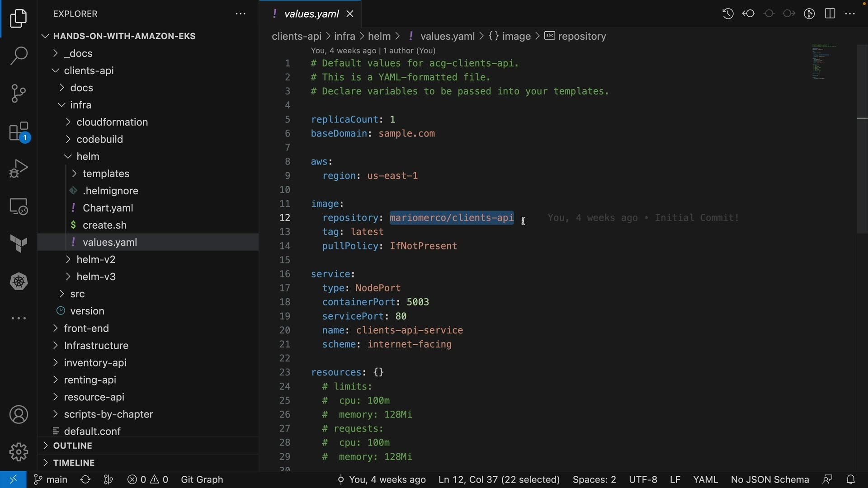Click the main branch indicator
The width and height of the screenshot is (868, 488).
[51, 479]
